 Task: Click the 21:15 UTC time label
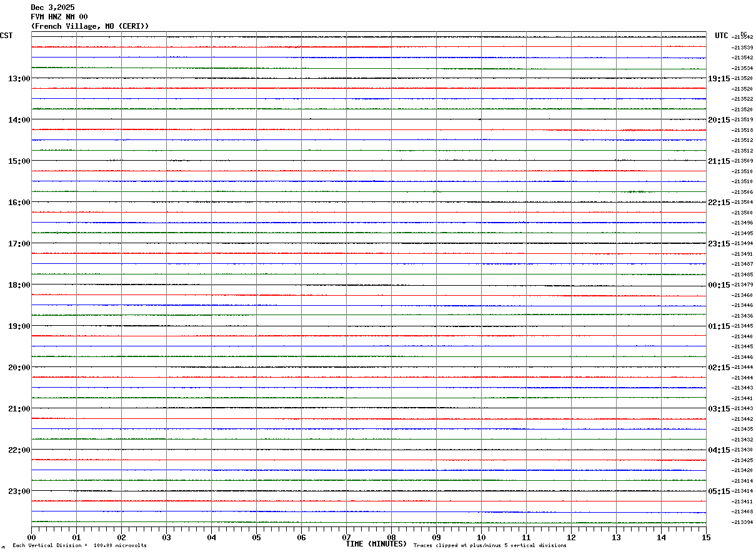click(719, 161)
